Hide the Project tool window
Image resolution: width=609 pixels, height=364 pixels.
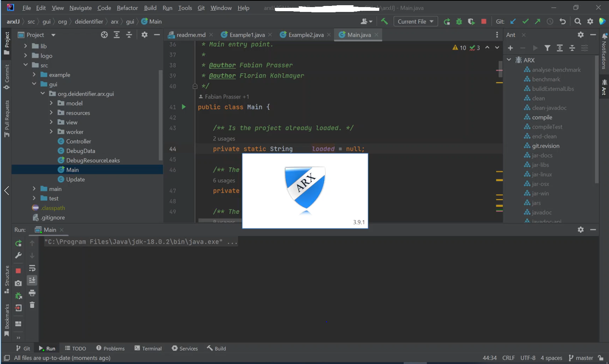(x=157, y=35)
